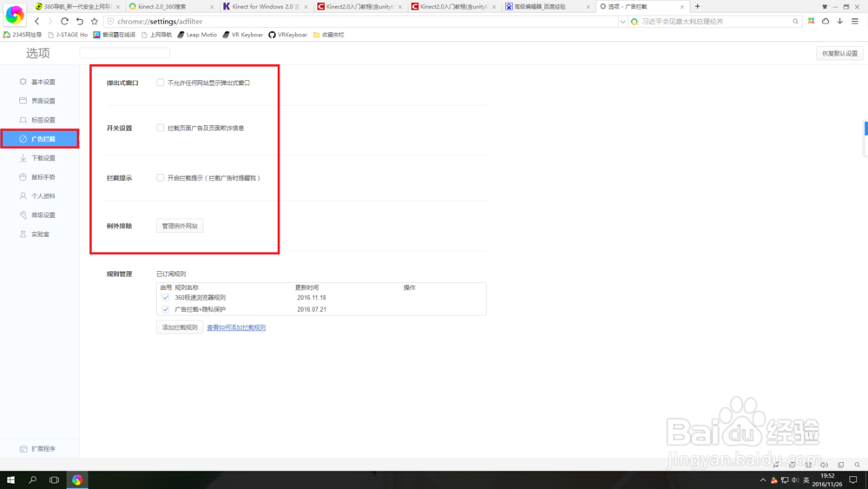Click the 360 browser logo avatar
868x489 pixels.
15,15
